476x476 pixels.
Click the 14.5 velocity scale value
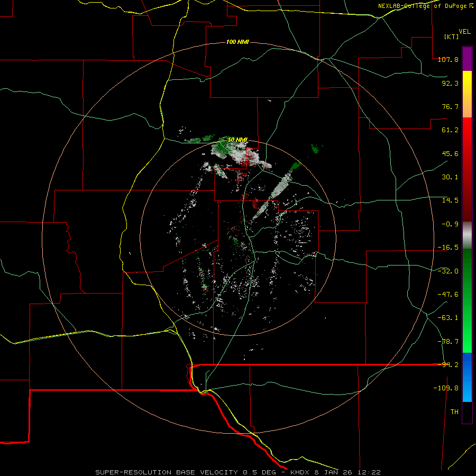[450, 200]
